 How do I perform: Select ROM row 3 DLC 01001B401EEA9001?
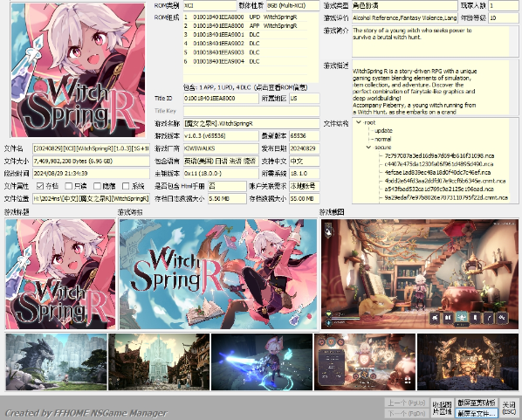245,35
